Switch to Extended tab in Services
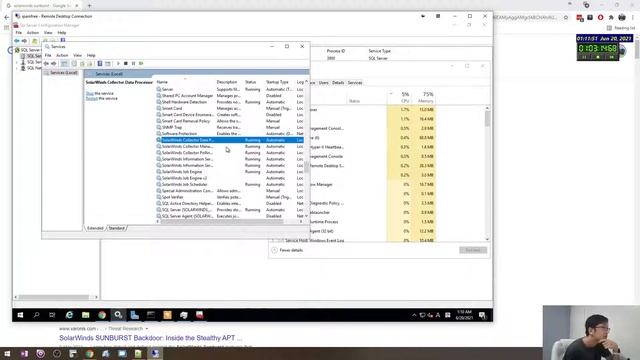Screen dimensions: 640x360 (95, 228)
